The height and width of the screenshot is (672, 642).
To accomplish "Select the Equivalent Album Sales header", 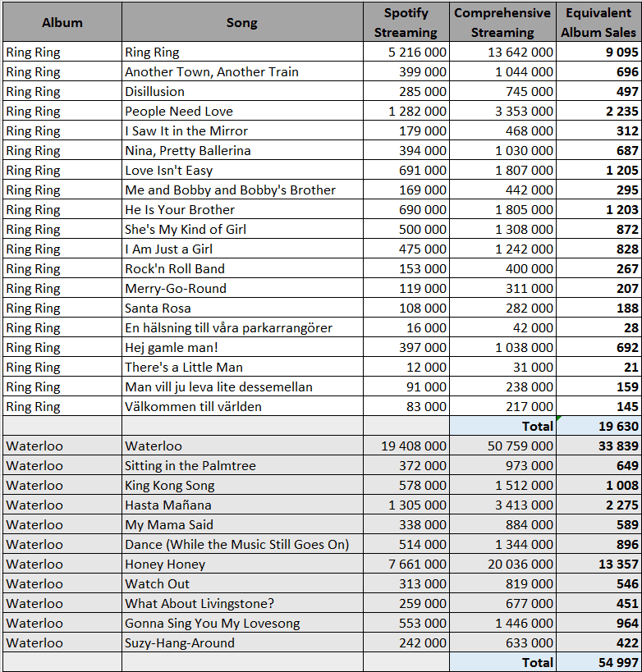I will tap(598, 22).
